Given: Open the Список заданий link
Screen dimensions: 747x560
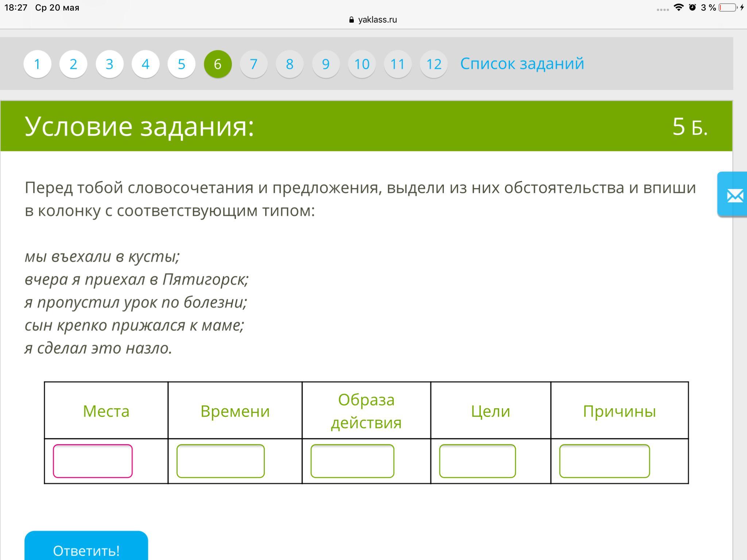Looking at the screenshot, I should click(x=522, y=63).
